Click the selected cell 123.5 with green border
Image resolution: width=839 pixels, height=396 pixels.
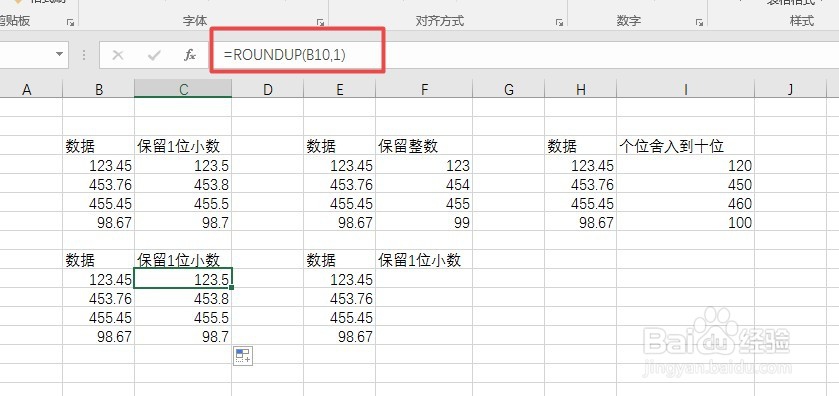[x=183, y=279]
